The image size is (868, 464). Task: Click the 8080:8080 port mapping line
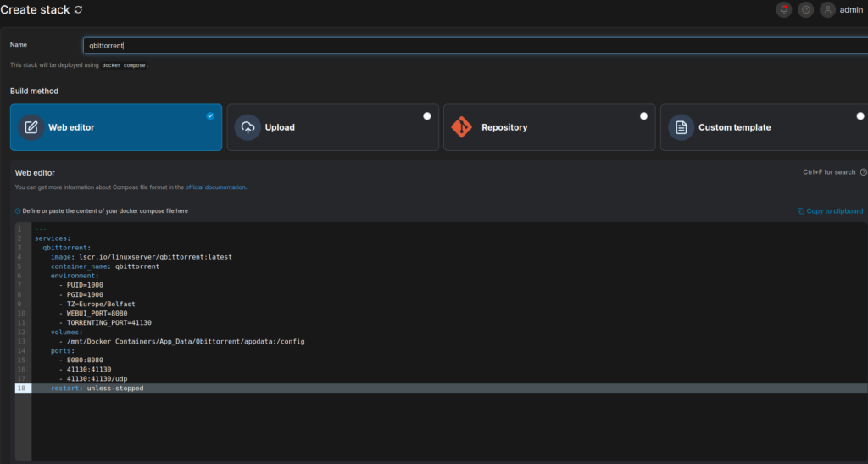(x=81, y=360)
